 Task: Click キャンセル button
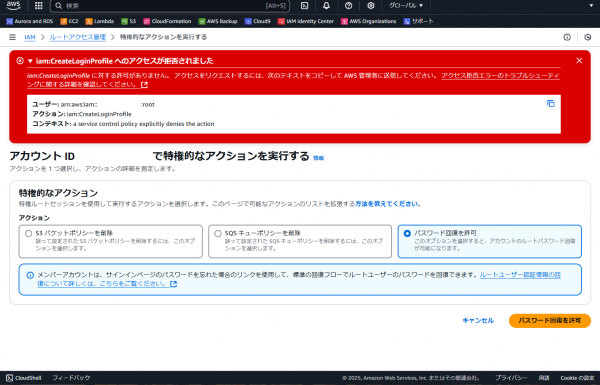pyautogui.click(x=478, y=321)
